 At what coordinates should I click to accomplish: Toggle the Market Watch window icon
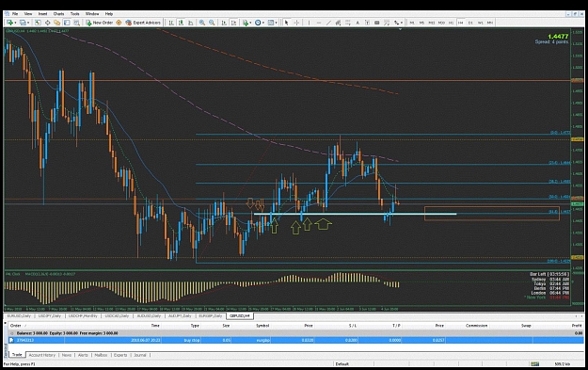[38, 23]
